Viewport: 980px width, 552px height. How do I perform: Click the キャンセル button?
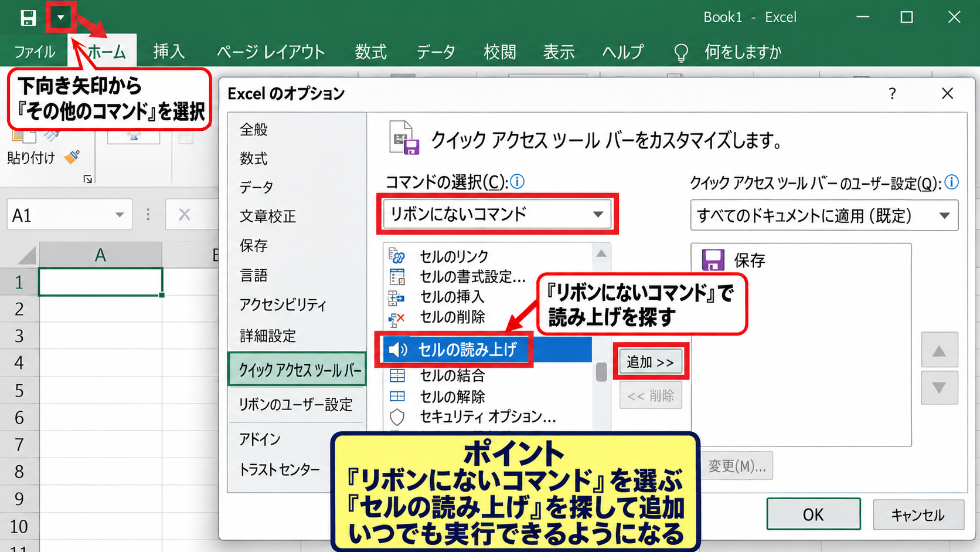pos(918,515)
